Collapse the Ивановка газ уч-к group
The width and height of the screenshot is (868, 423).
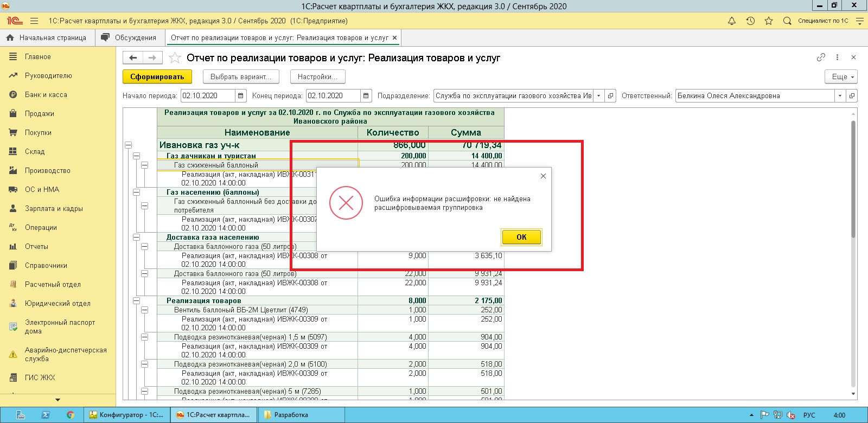click(129, 145)
